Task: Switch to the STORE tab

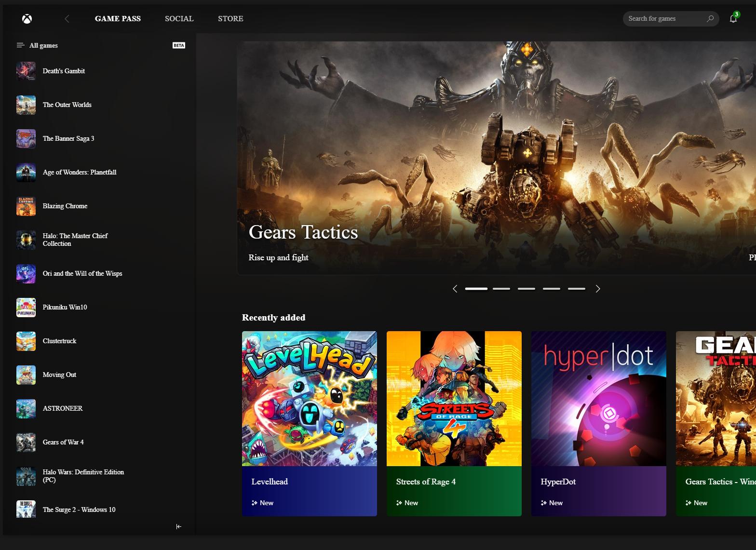Action: pos(230,19)
